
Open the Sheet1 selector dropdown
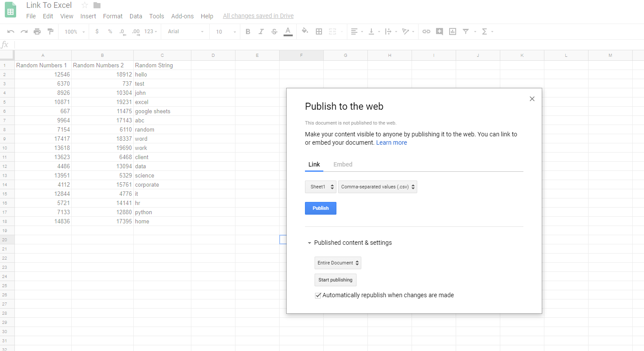321,187
